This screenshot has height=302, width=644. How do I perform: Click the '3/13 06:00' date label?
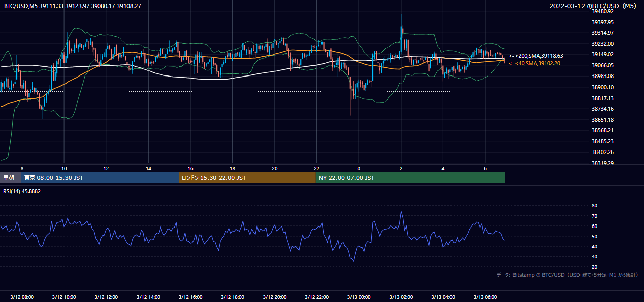485,297
